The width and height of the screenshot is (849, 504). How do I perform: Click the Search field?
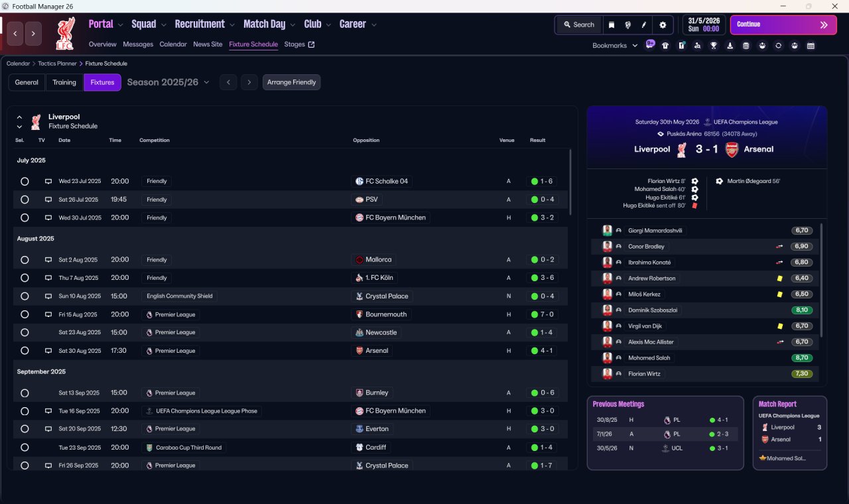[579, 25]
